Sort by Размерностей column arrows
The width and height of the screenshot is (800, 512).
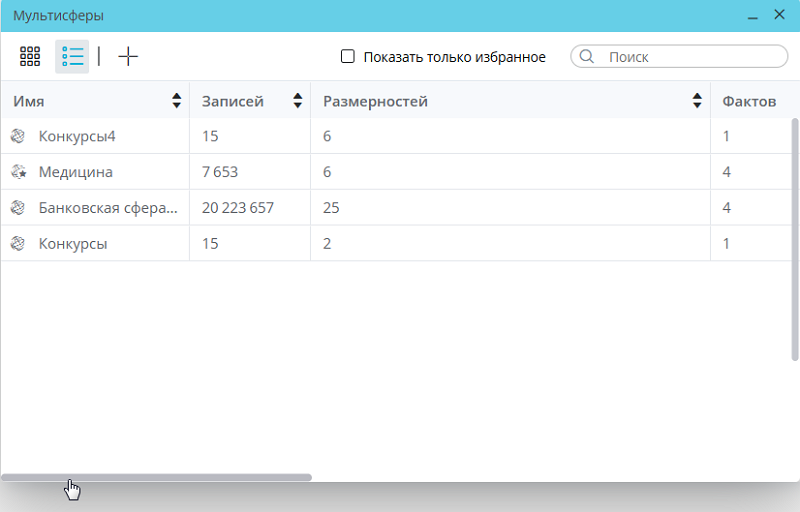(x=698, y=101)
